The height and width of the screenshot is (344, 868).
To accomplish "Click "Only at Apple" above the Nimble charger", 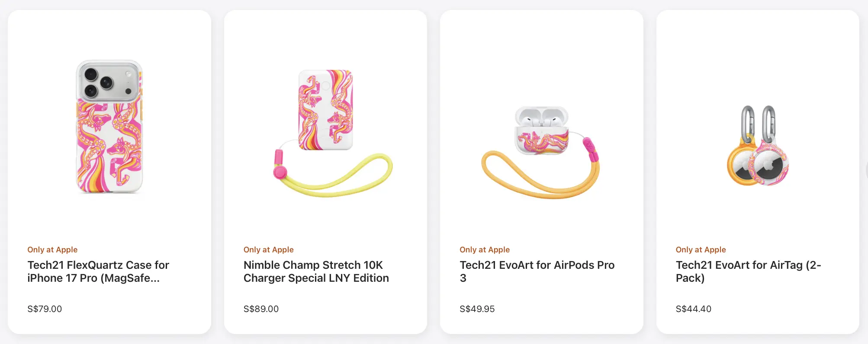I will pyautogui.click(x=268, y=250).
